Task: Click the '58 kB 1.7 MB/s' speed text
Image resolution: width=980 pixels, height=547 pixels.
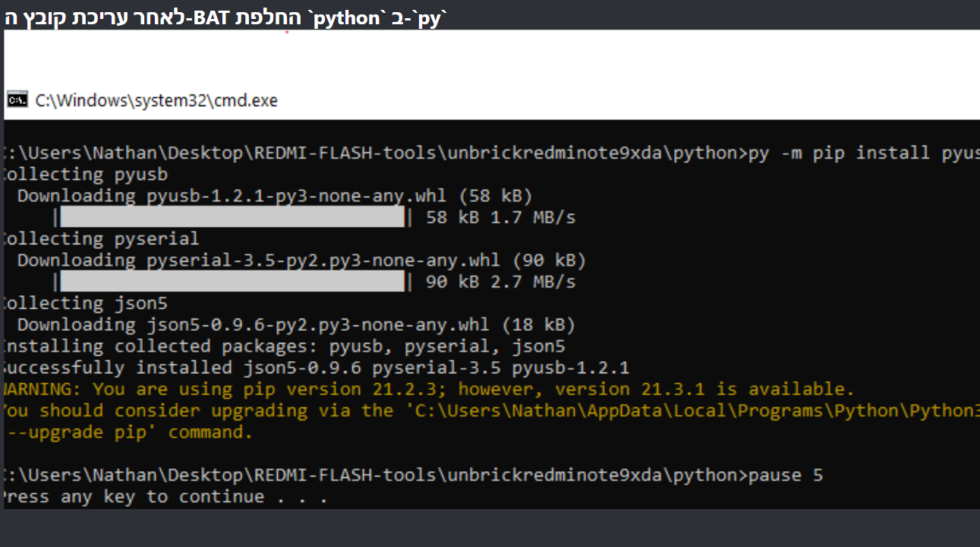Action: 501,218
